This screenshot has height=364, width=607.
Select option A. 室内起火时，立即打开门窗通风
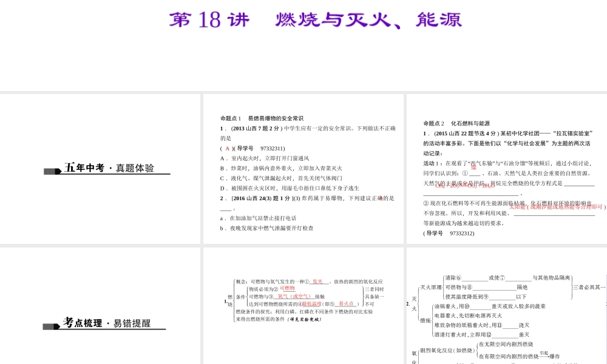[265, 158]
